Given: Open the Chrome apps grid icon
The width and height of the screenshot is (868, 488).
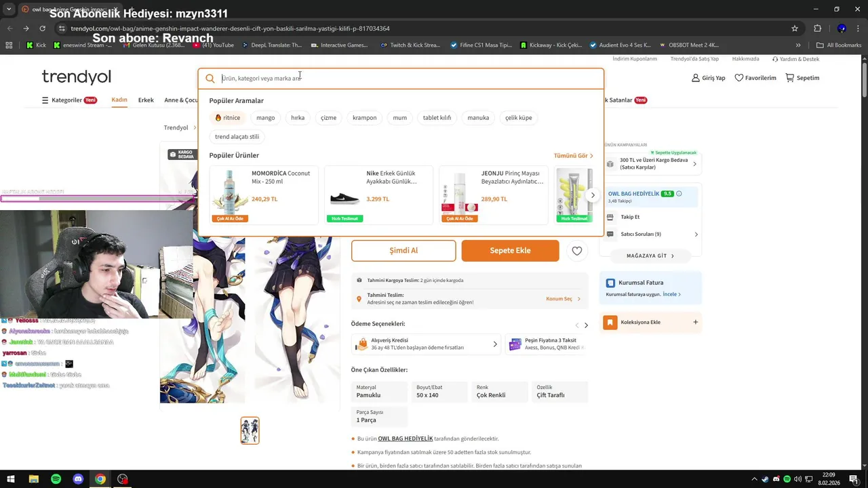Looking at the screenshot, I should tap(9, 45).
